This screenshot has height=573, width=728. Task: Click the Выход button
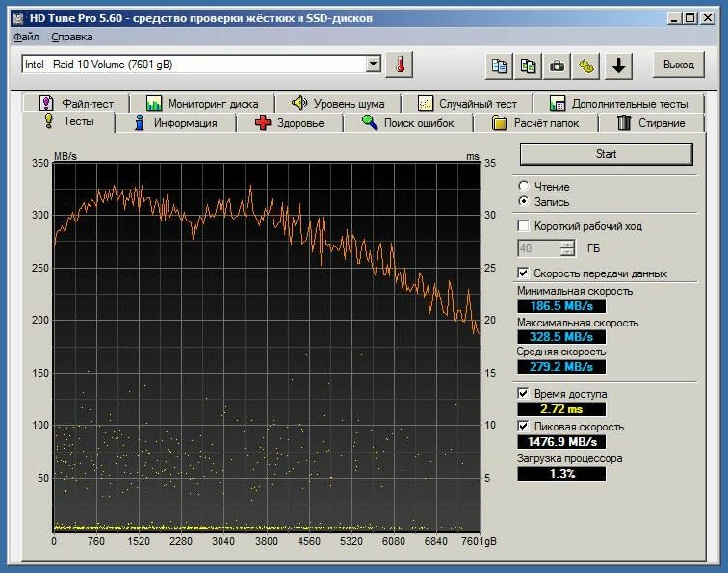(678, 65)
